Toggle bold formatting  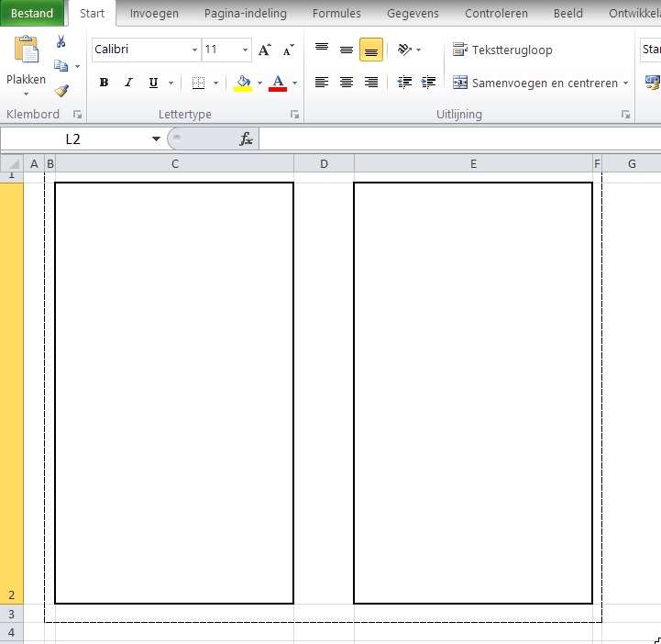click(104, 83)
